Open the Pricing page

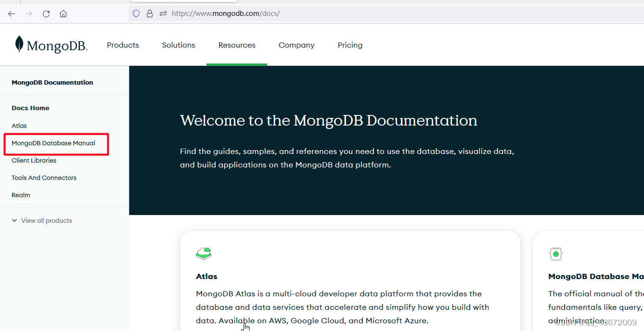pos(350,45)
